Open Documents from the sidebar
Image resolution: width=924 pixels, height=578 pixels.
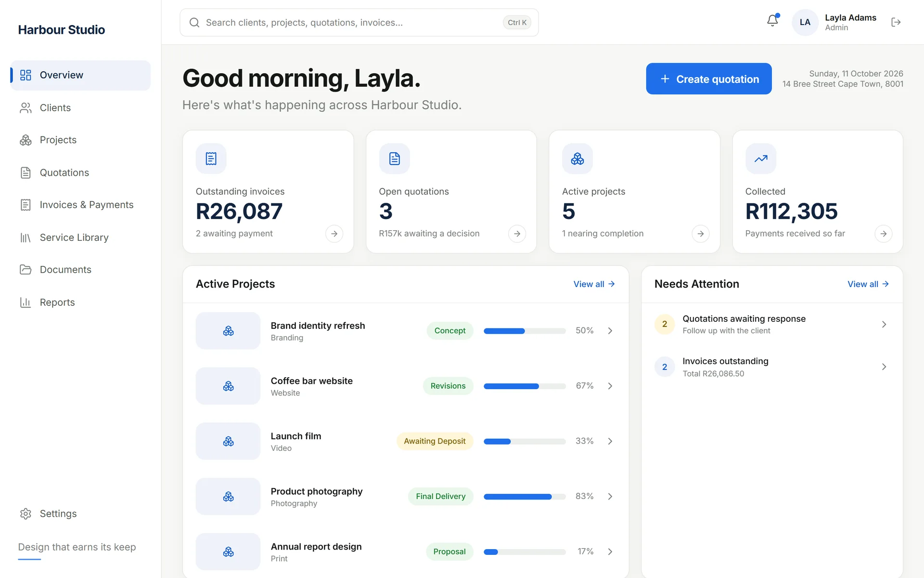point(80,270)
